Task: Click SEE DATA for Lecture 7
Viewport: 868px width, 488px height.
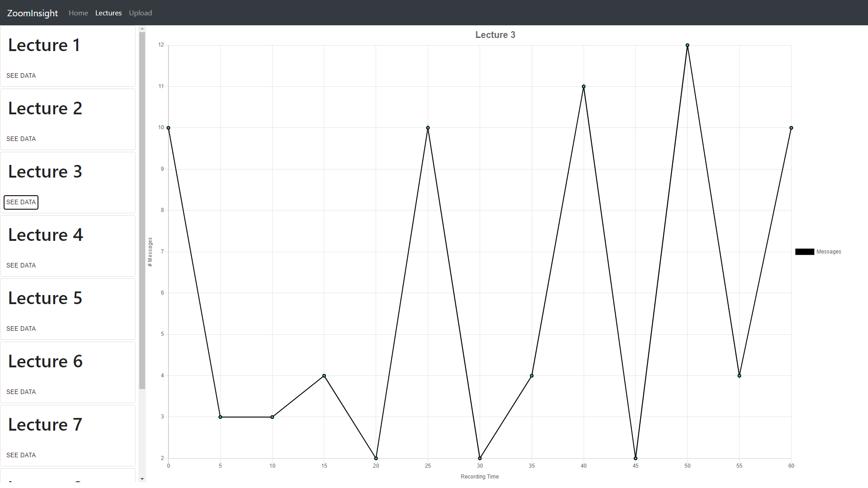Action: [x=21, y=455]
